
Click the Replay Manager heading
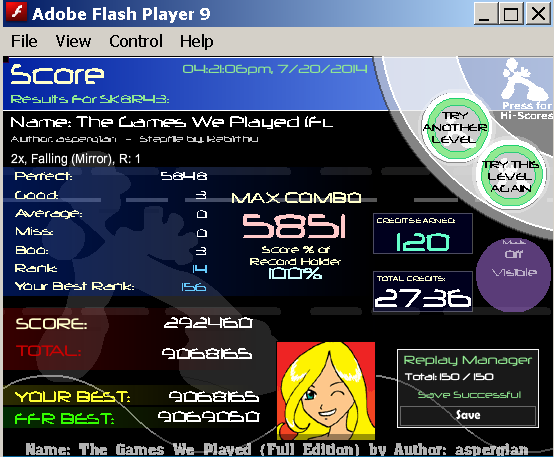coord(468,360)
